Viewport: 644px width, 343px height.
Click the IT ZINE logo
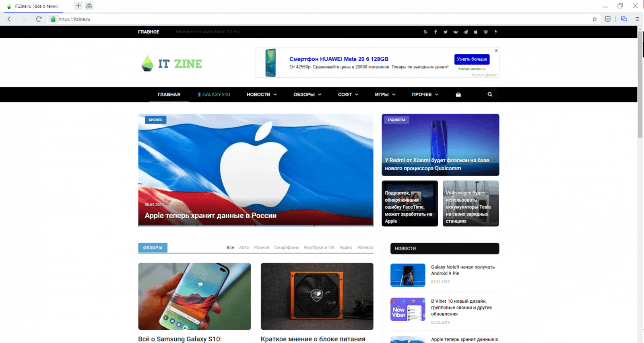172,64
